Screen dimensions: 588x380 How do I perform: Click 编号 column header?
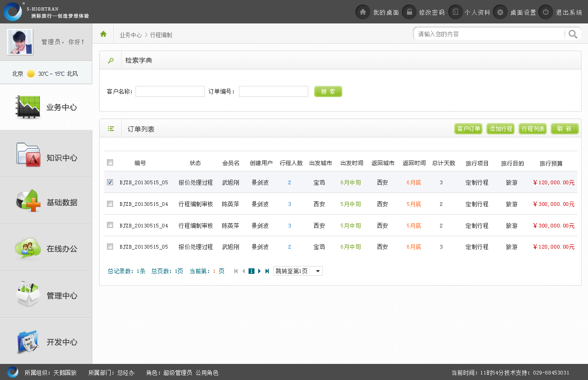point(140,163)
